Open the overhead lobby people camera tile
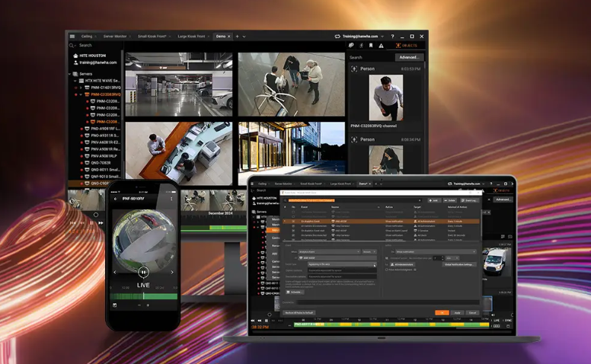This screenshot has height=364, width=591. tap(291, 84)
